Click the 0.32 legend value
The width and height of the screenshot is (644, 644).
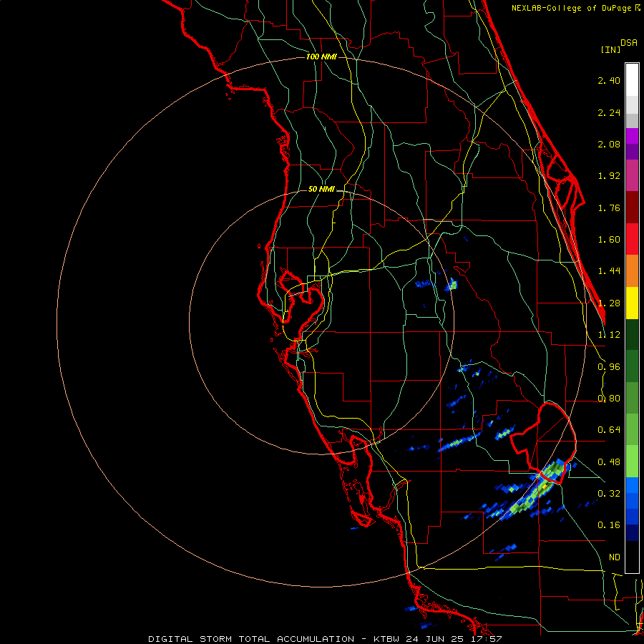coord(609,494)
